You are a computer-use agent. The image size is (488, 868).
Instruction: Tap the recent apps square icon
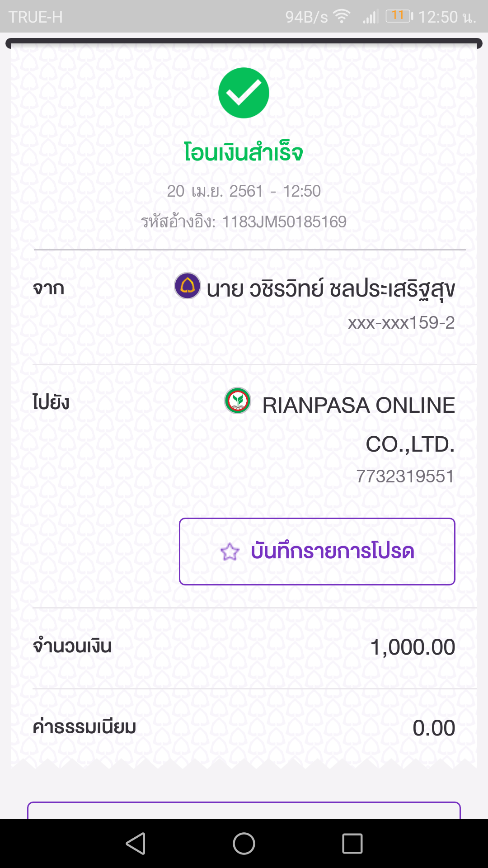click(352, 844)
